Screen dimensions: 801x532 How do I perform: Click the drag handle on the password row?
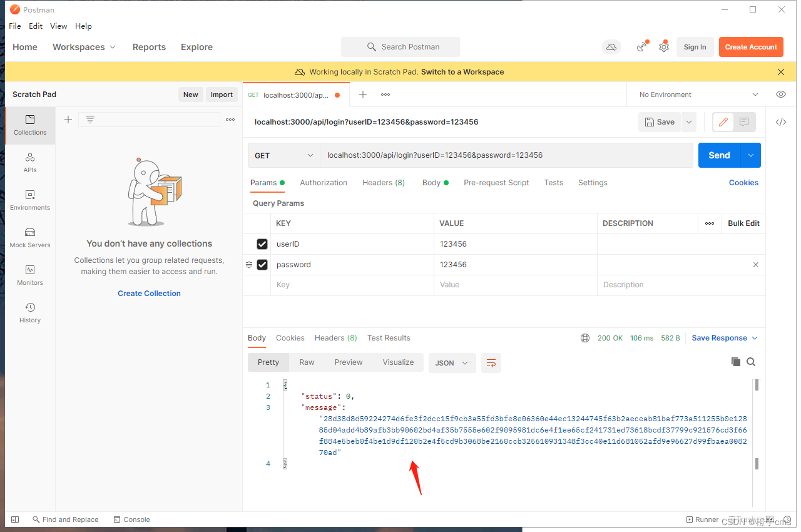coord(249,265)
